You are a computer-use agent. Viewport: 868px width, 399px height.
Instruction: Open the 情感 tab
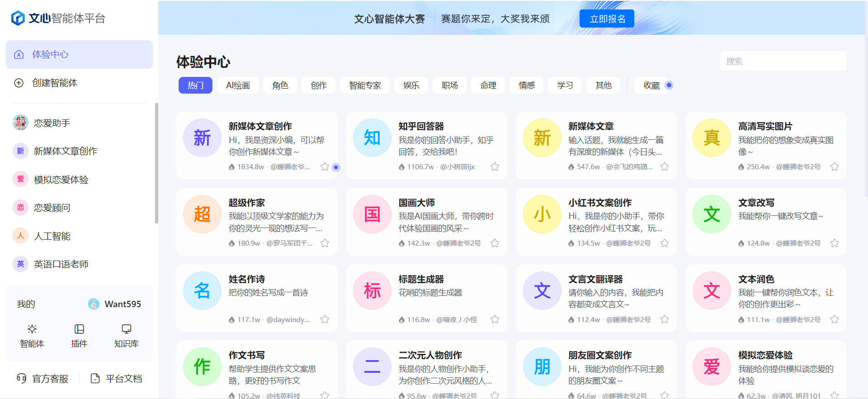[x=526, y=85]
